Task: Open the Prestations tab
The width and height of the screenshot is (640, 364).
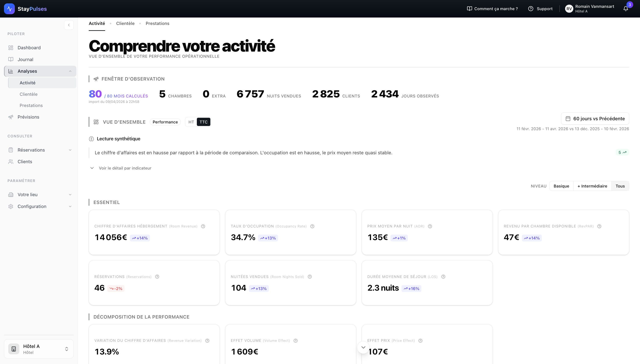Action: click(x=157, y=23)
